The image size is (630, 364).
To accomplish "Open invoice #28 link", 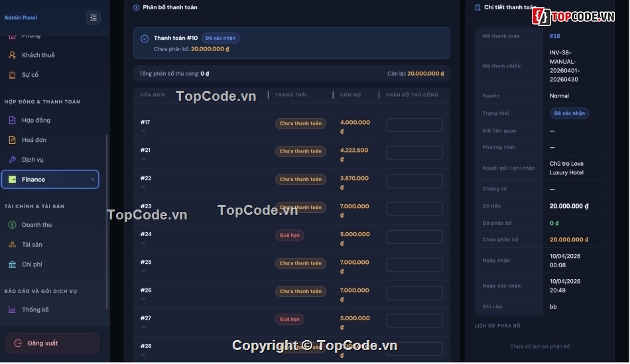I will [146, 346].
